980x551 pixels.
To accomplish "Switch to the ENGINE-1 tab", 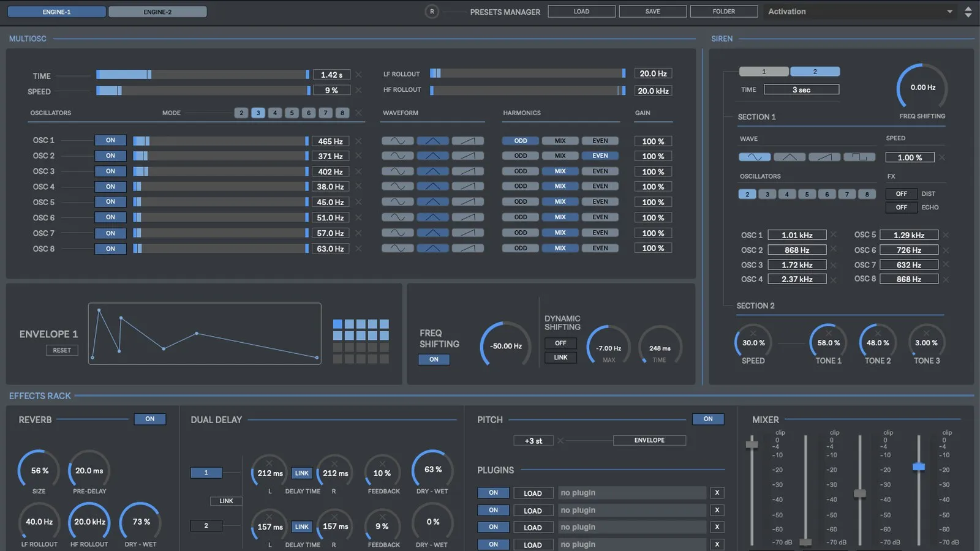I will (x=56, y=12).
